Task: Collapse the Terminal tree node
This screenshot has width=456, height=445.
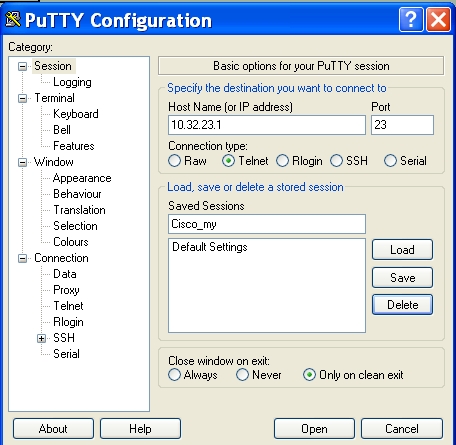Action: click(x=22, y=98)
